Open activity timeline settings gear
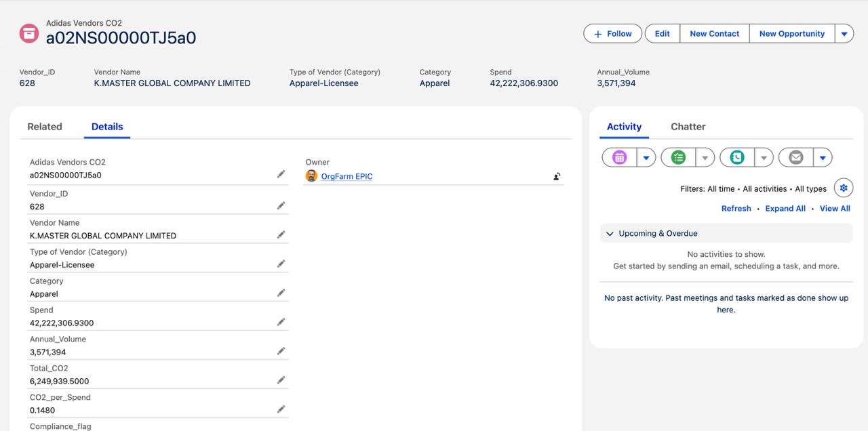 click(843, 188)
